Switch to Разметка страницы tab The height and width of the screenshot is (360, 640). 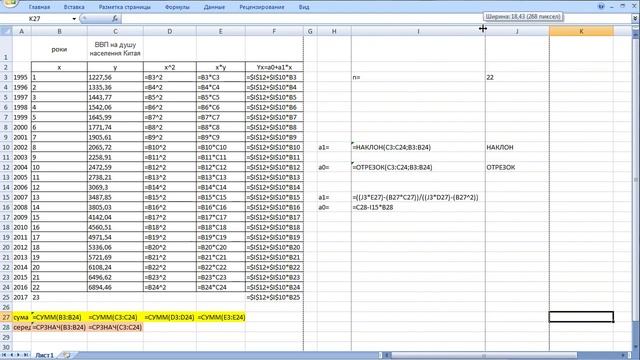coord(124,7)
